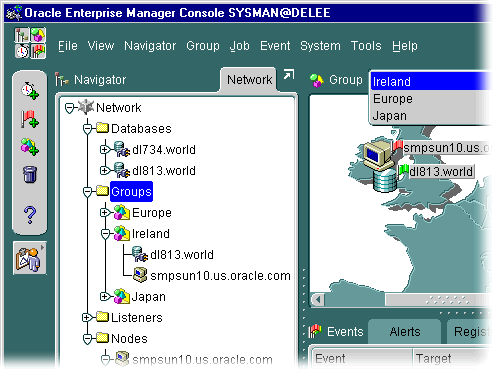Image resolution: width=498 pixels, height=375 pixels.
Task: Collapse the Ireland group node
Action: point(105,234)
